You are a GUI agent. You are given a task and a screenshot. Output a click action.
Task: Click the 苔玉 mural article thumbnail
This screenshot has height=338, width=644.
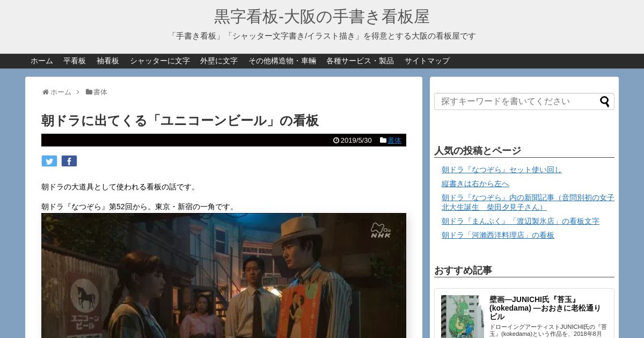point(463,317)
